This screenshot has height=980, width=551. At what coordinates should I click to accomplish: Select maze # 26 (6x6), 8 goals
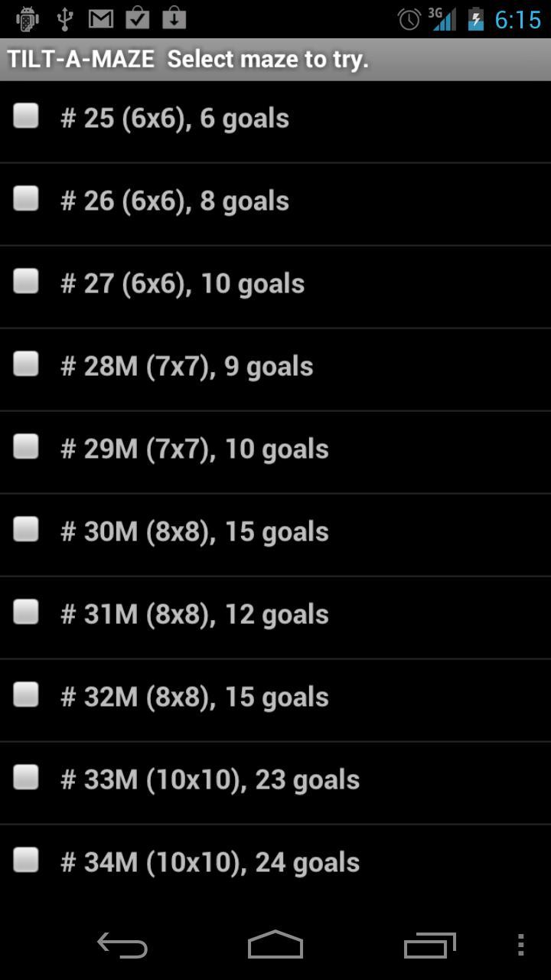pyautogui.click(x=275, y=204)
